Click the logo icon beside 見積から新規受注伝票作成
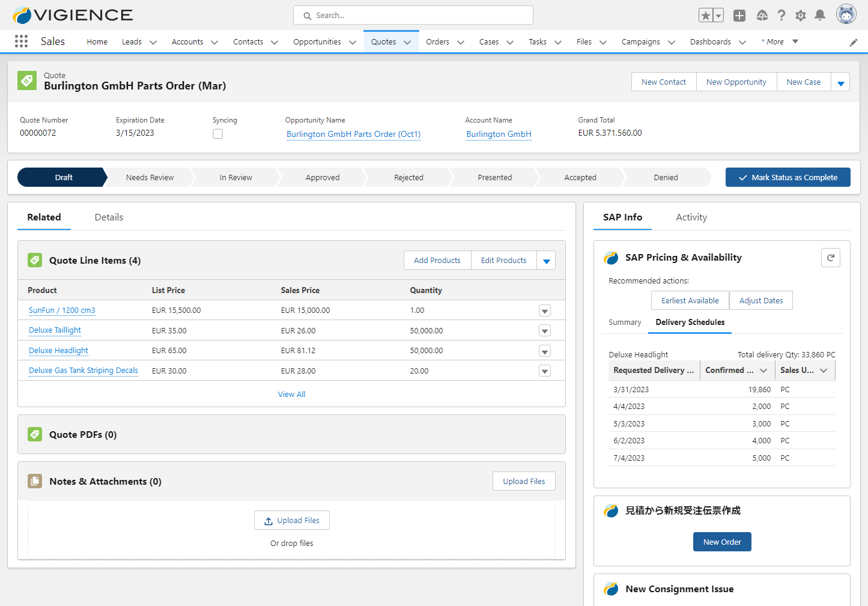The height and width of the screenshot is (606, 868). 611,511
